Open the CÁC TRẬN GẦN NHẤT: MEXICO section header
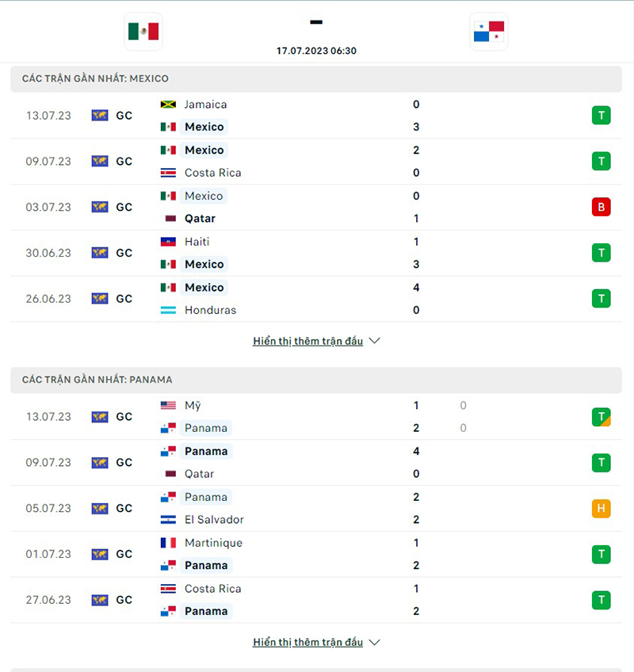634x672 pixels. coord(95,78)
